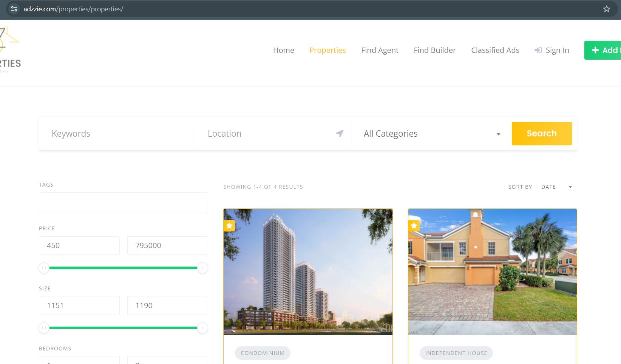Click the featured star badge on condominium photo
Viewport: 621px width, 364px height.
(229, 226)
